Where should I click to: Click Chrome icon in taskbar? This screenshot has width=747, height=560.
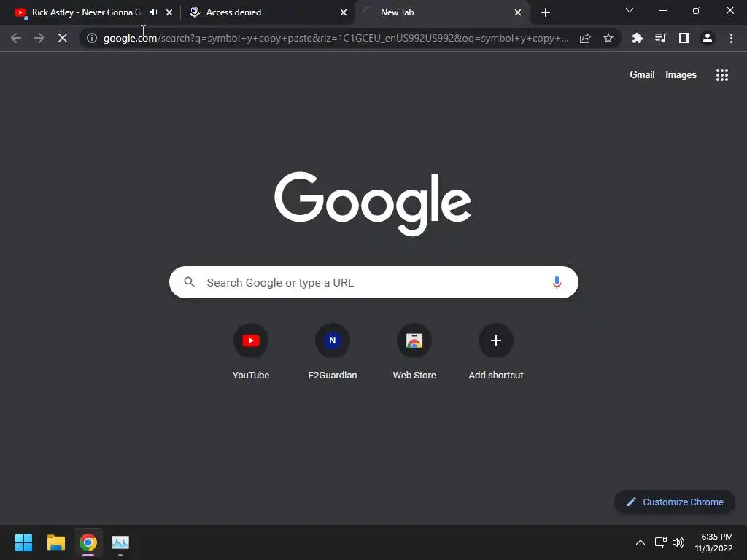coord(88,542)
